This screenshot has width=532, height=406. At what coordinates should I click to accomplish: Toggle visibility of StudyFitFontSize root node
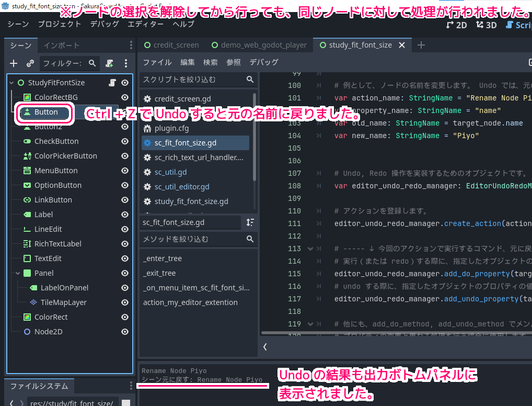(x=125, y=83)
